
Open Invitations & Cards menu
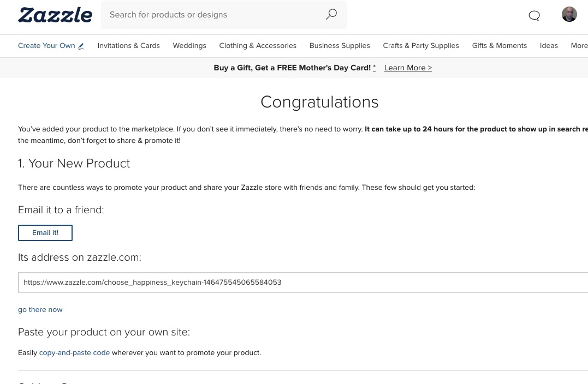pyautogui.click(x=129, y=46)
